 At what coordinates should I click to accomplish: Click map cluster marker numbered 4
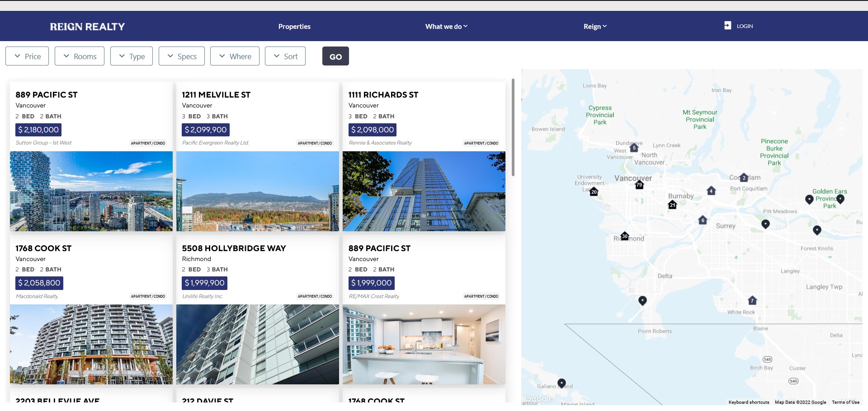pyautogui.click(x=711, y=191)
